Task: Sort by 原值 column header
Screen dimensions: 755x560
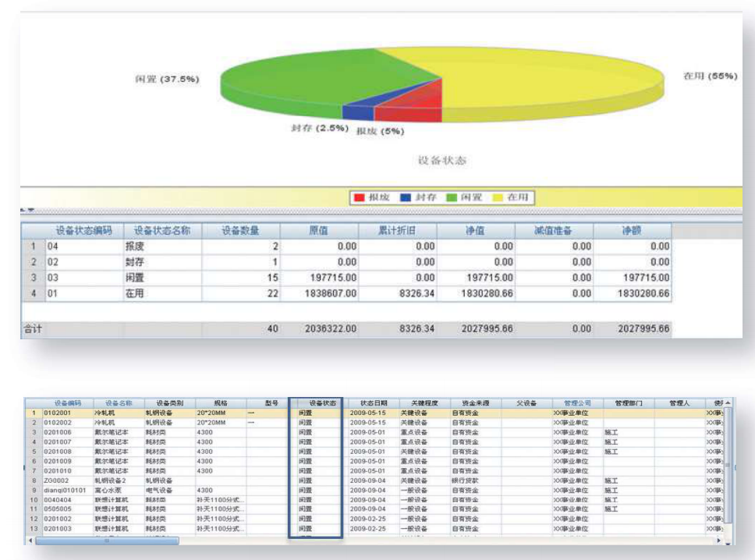Action: 319,231
